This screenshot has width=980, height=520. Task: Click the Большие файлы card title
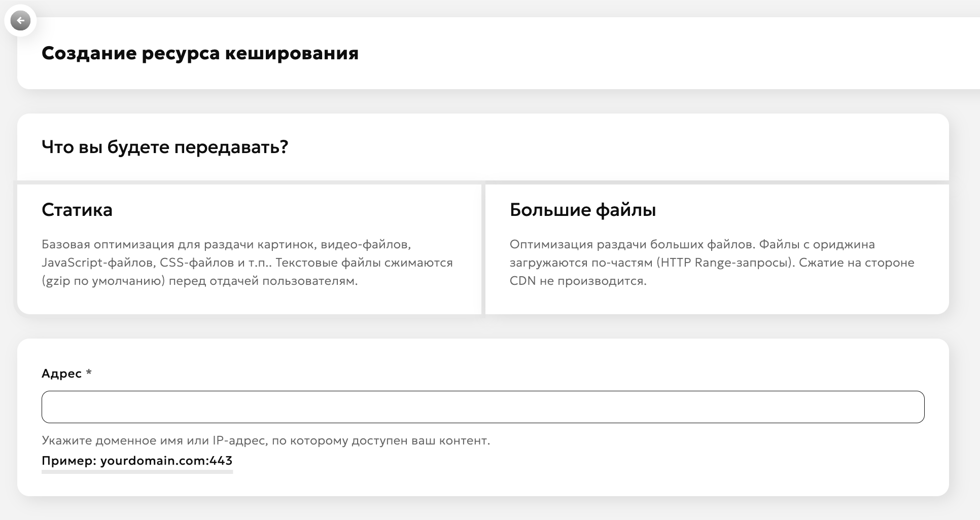pos(582,210)
